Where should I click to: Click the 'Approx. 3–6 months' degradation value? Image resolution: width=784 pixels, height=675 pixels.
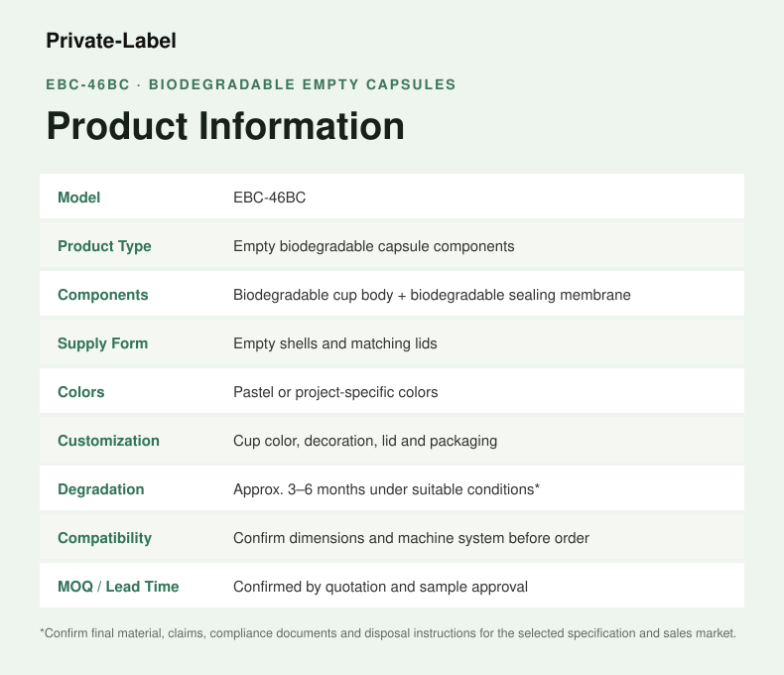[x=386, y=489]
